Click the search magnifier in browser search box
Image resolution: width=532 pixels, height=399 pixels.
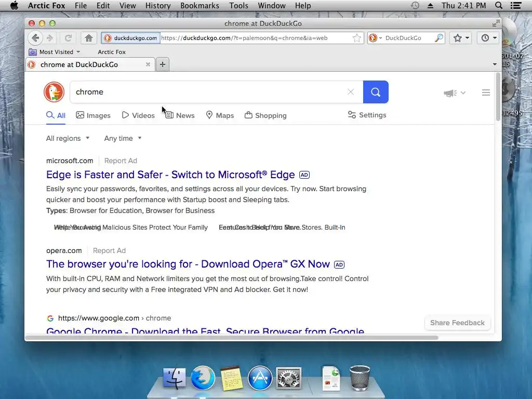tap(438, 38)
